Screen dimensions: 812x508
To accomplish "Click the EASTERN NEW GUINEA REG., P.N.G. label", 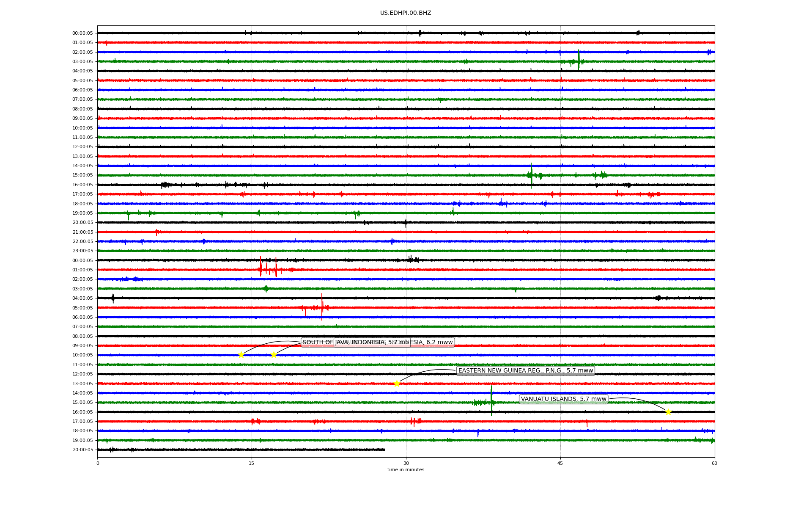I will pos(526,371).
